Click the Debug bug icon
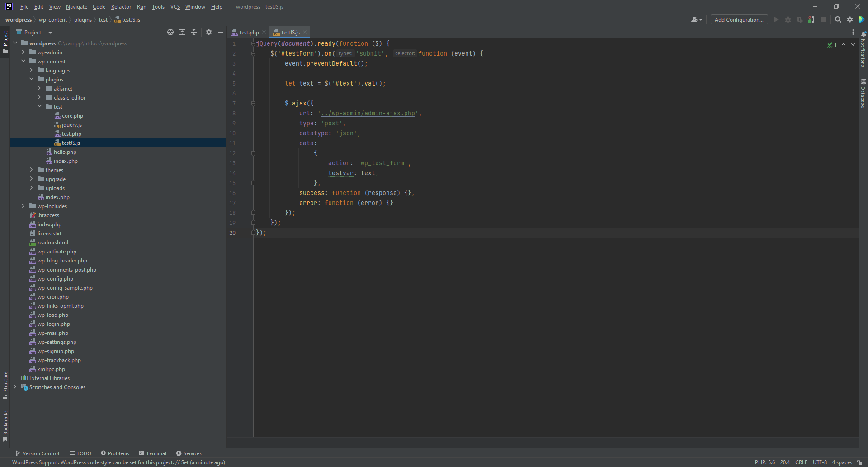The height and width of the screenshot is (467, 868). [788, 19]
